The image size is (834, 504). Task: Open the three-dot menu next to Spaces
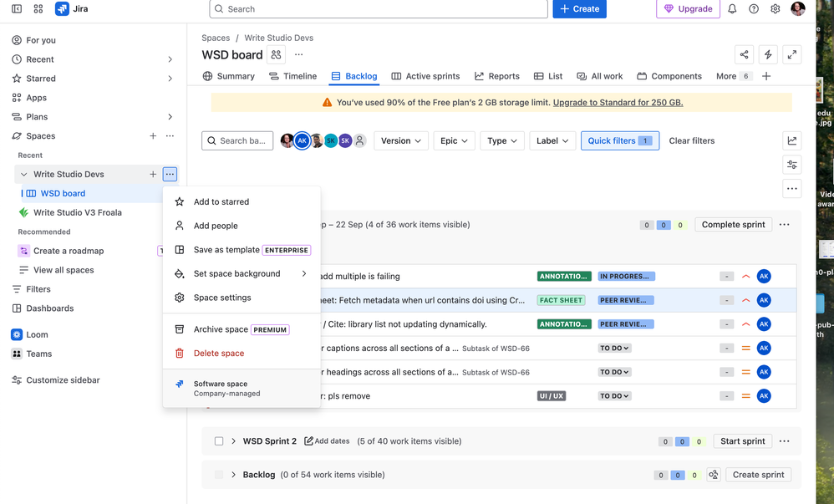(x=170, y=135)
